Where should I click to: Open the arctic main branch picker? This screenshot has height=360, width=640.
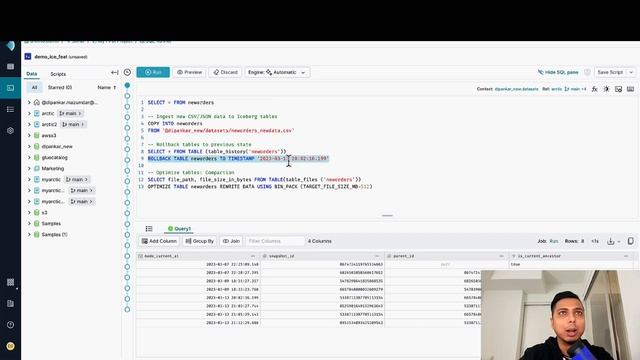coord(71,113)
